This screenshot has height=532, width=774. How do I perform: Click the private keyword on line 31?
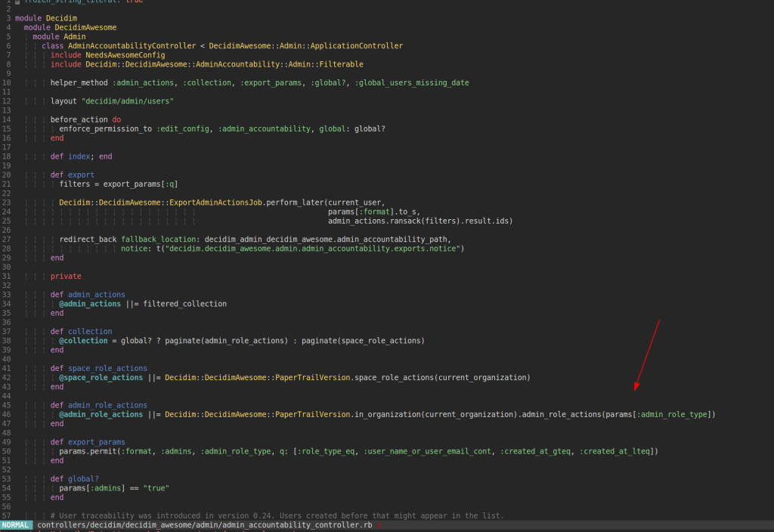(x=66, y=277)
